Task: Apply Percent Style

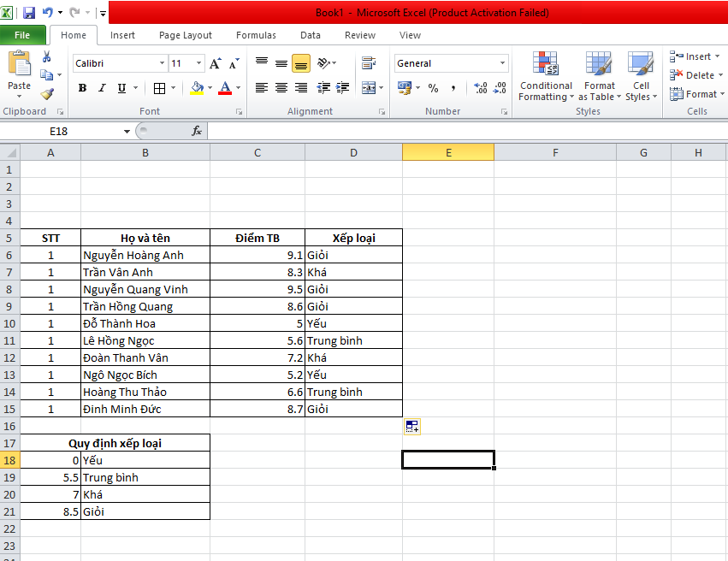Action: click(x=433, y=88)
